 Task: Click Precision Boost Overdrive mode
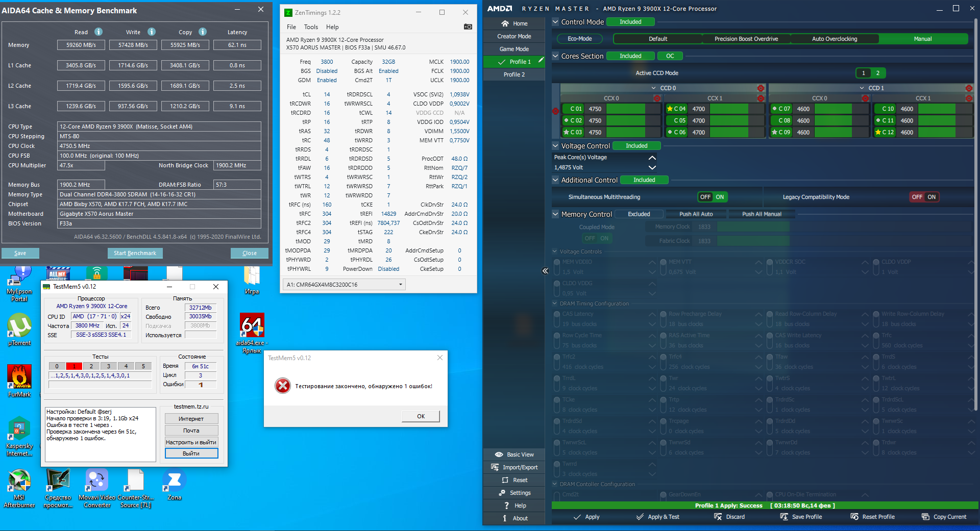pos(746,39)
